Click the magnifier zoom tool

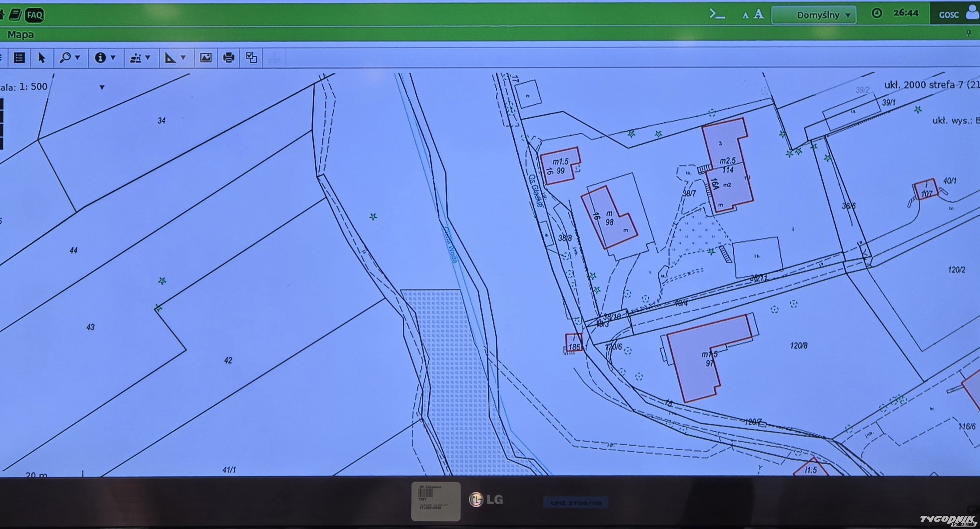click(65, 58)
